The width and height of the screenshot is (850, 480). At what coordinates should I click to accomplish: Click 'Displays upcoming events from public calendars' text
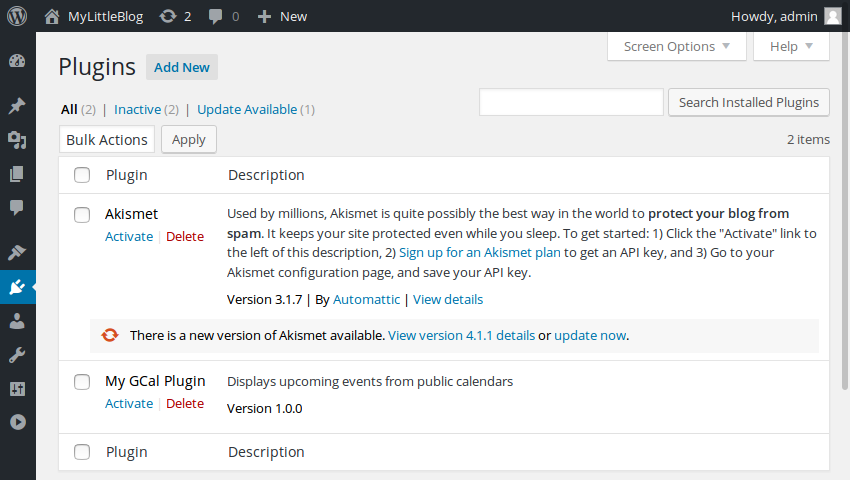(370, 381)
